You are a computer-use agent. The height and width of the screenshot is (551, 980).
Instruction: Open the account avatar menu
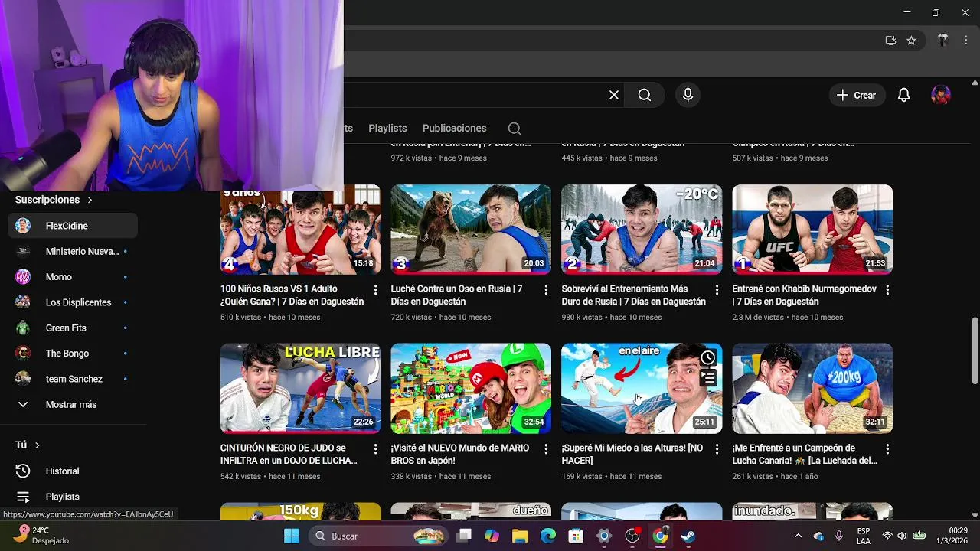pyautogui.click(x=941, y=95)
